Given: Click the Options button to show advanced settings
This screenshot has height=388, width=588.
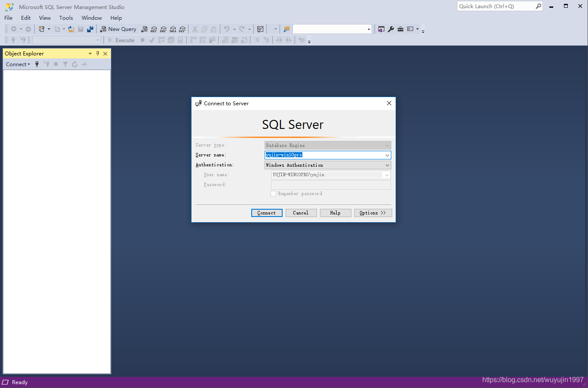Looking at the screenshot, I should pos(372,213).
